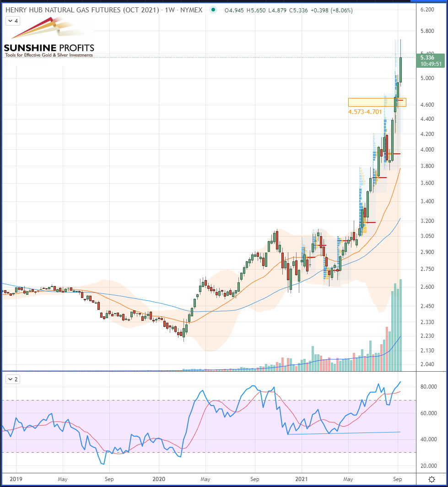Click the Sunshine Profits logo
Screen dimensions: 448x487
point(49,38)
